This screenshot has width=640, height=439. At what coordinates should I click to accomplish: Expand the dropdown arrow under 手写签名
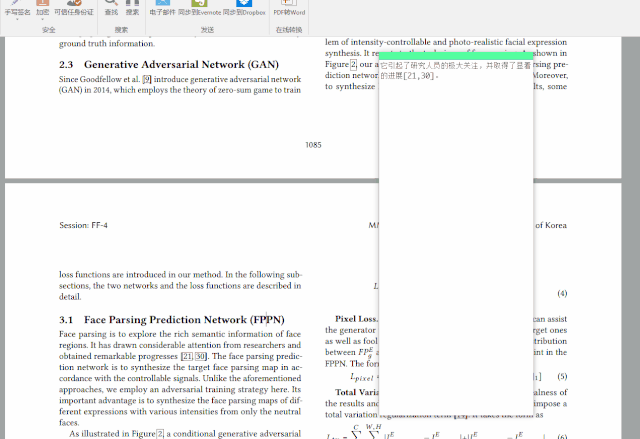[17, 19]
